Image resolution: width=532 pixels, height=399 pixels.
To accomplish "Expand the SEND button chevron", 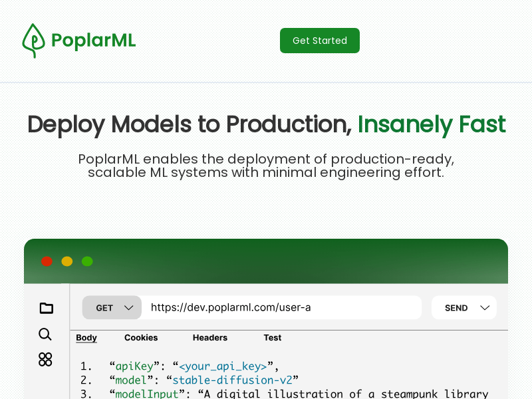I will click(485, 308).
